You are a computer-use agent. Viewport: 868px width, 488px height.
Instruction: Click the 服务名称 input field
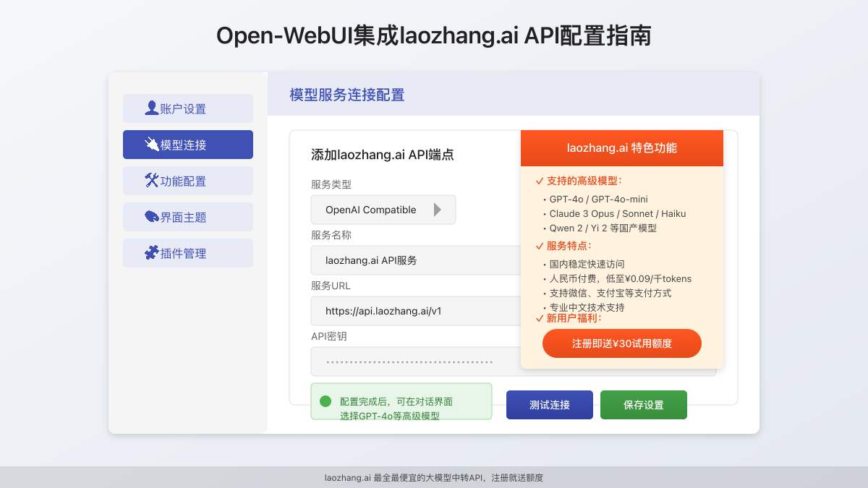416,260
